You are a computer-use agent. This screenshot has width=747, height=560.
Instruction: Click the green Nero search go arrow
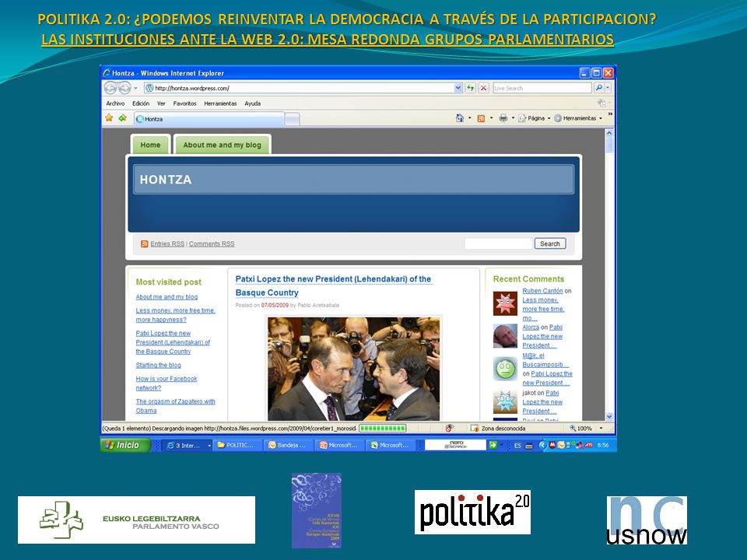pyautogui.click(x=493, y=445)
